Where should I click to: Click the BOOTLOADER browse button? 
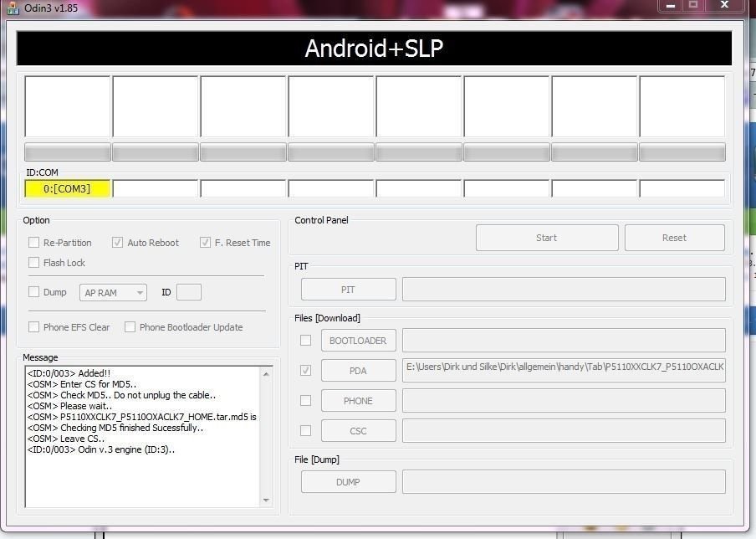(359, 341)
